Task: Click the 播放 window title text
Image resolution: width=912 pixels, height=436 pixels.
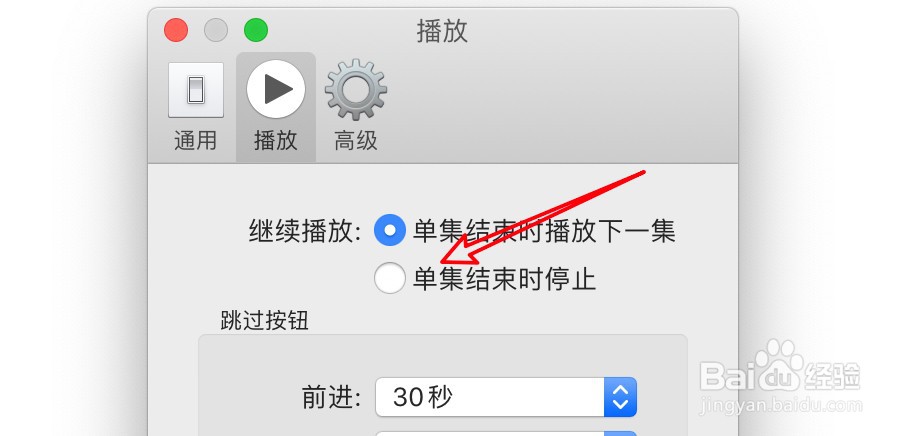Action: (442, 31)
